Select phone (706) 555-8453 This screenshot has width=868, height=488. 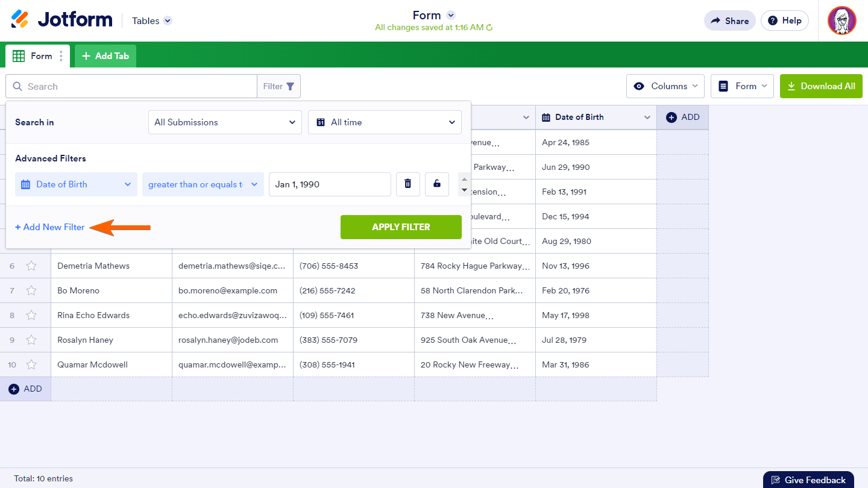pos(354,266)
